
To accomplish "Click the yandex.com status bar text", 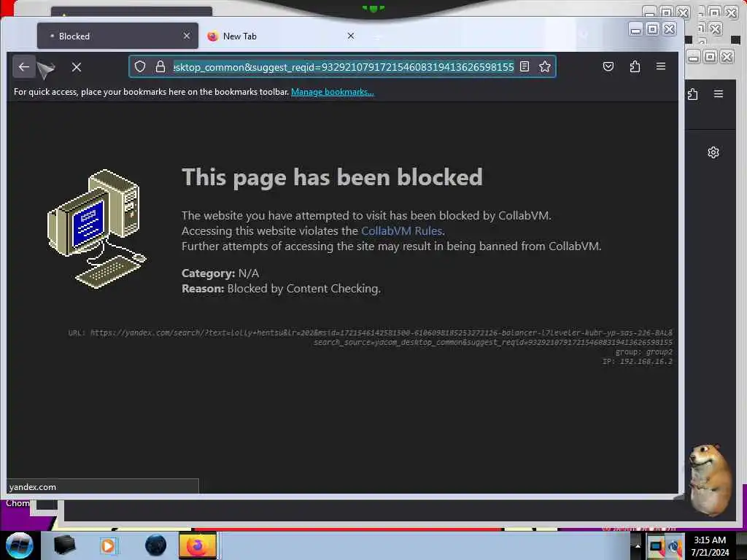I will (32, 487).
